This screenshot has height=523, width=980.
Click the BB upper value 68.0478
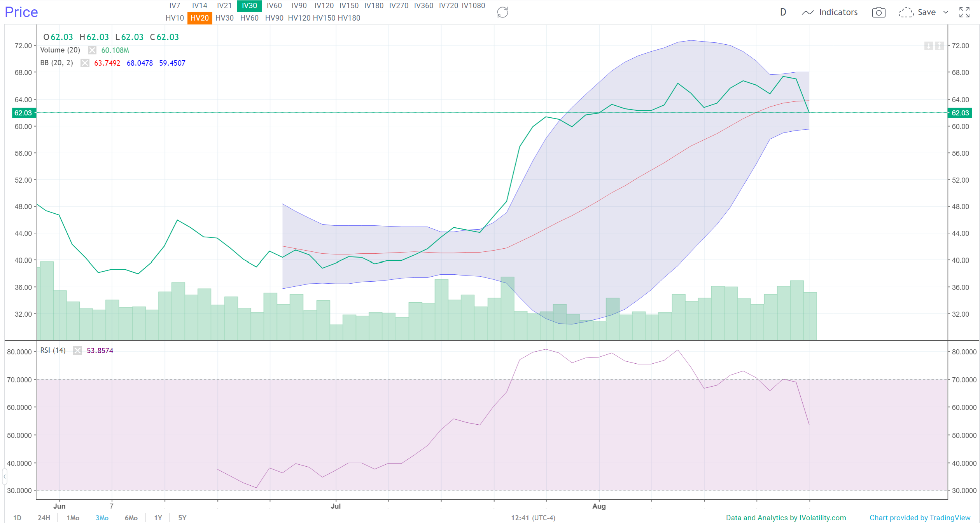pos(140,63)
